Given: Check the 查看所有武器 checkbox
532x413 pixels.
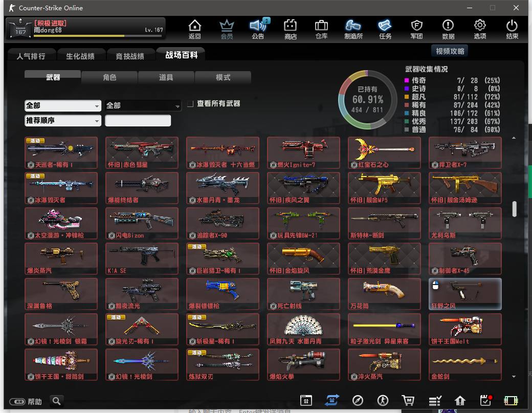Looking at the screenshot, I should 190,103.
